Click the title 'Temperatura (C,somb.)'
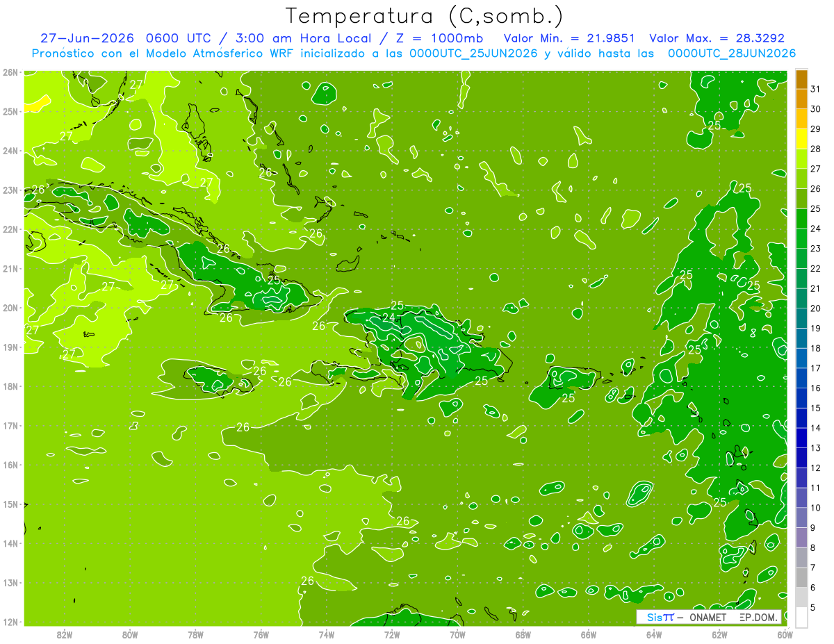The width and height of the screenshot is (834, 644). (425, 16)
